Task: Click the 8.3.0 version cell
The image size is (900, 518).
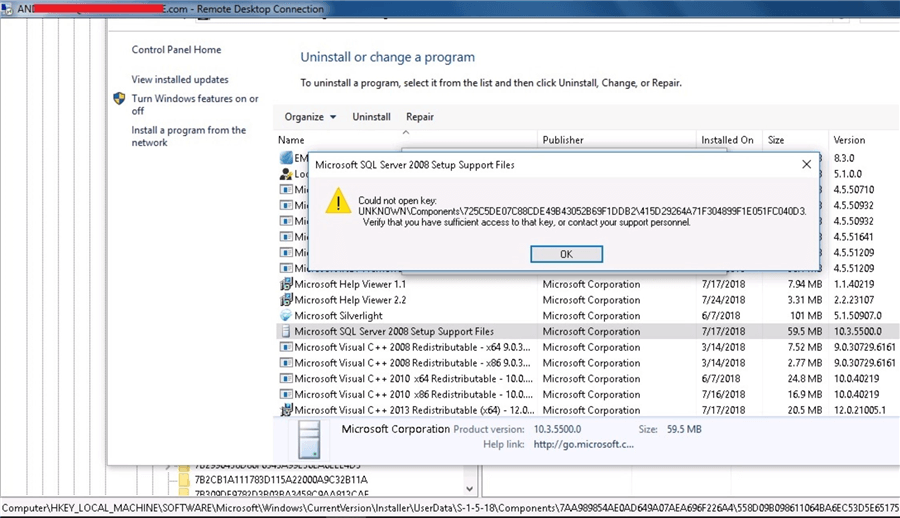Action: coord(844,157)
